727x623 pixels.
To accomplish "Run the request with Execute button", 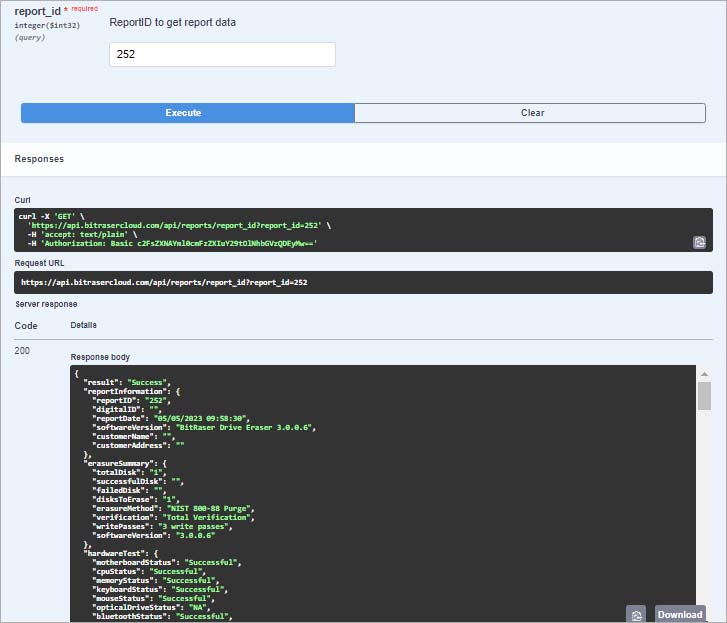I will point(188,113).
